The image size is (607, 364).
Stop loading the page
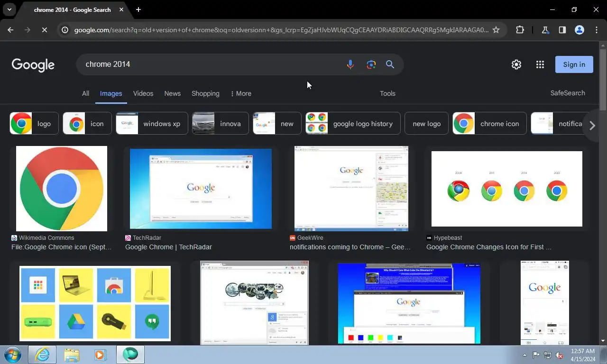44,30
